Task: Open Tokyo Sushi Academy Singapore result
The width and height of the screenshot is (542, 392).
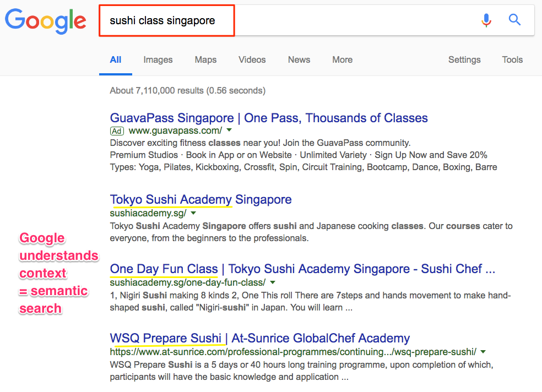Action: click(x=201, y=199)
